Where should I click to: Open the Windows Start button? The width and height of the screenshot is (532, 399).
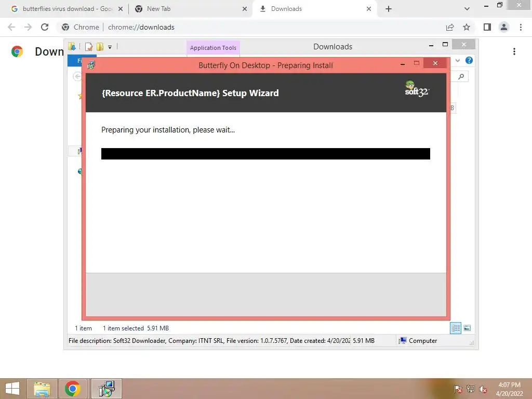(12, 389)
